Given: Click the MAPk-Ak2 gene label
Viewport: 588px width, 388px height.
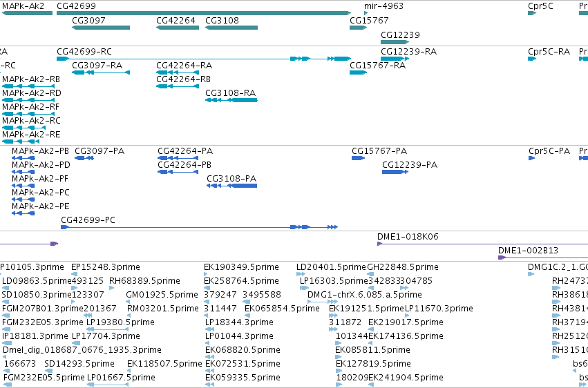Looking at the screenshot, I should tap(23, 6).
